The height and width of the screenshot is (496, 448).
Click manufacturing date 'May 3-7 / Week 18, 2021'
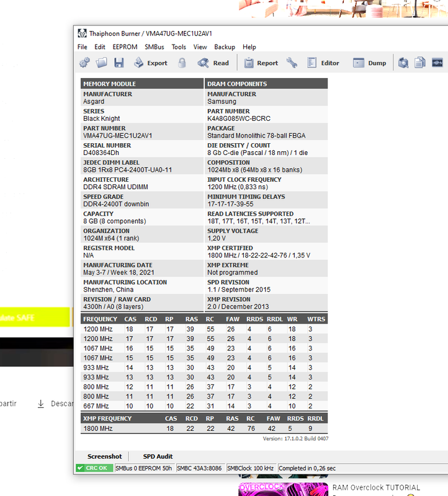119,272
